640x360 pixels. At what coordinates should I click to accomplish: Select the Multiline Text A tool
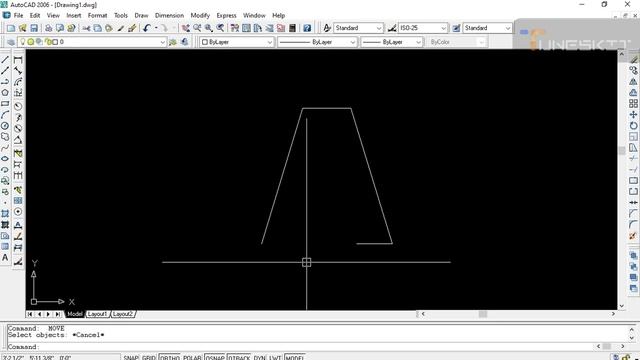[5, 258]
